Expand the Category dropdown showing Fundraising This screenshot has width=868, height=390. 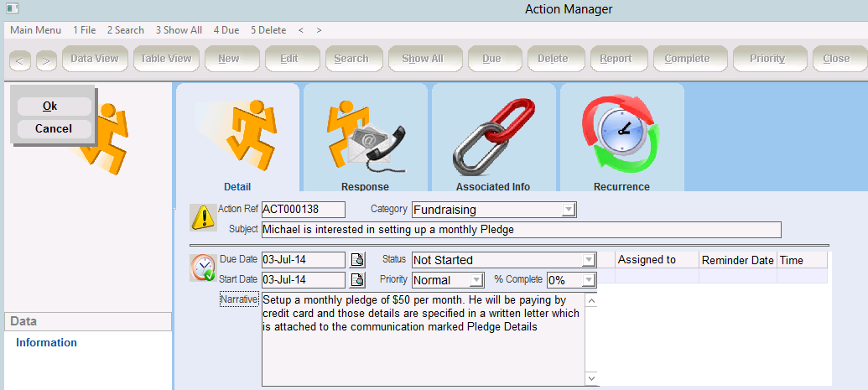(x=568, y=210)
